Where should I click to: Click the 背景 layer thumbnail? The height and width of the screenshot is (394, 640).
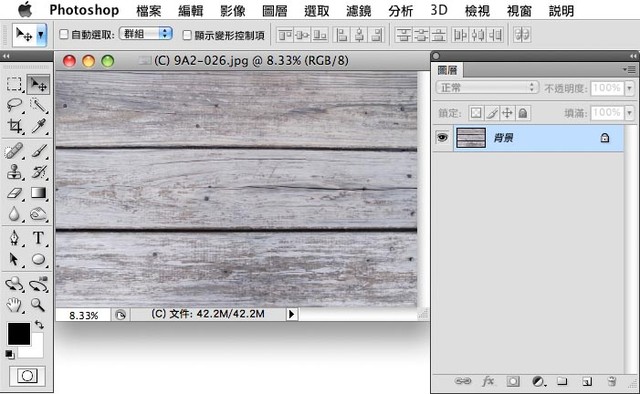point(471,138)
